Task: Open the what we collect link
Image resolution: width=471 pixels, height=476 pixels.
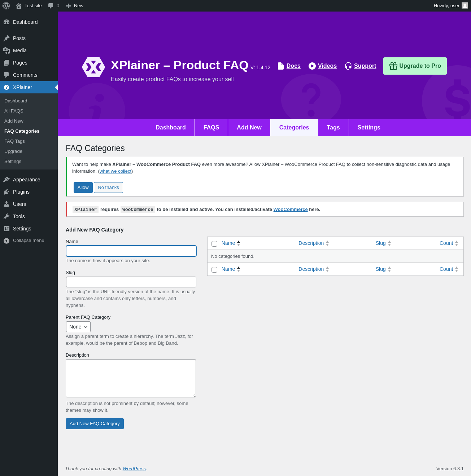Action: click(x=115, y=171)
